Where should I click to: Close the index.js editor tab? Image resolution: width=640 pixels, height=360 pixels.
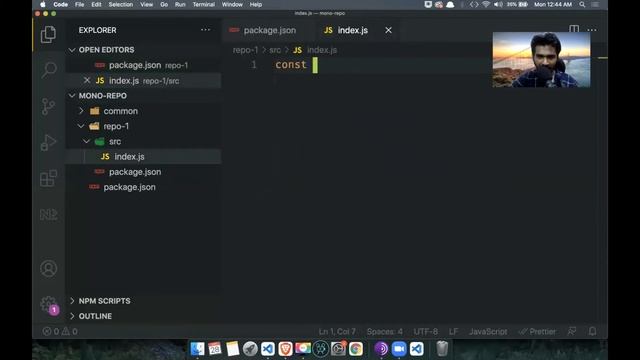pyautogui.click(x=388, y=30)
